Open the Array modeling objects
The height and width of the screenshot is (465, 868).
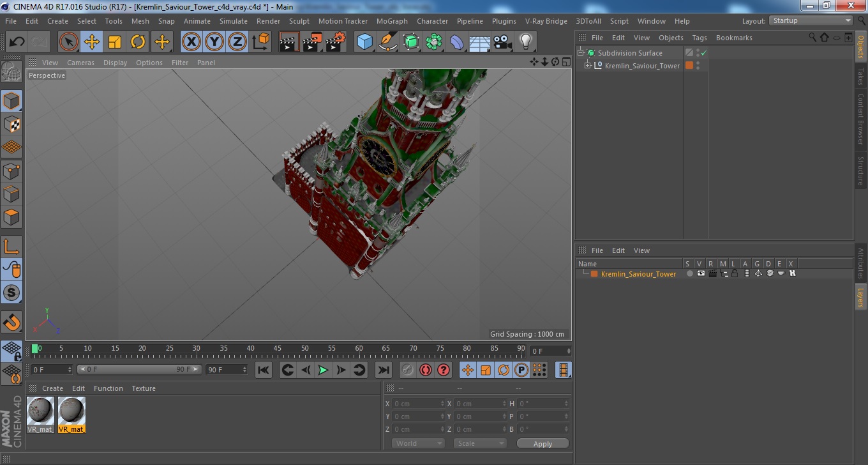point(434,42)
